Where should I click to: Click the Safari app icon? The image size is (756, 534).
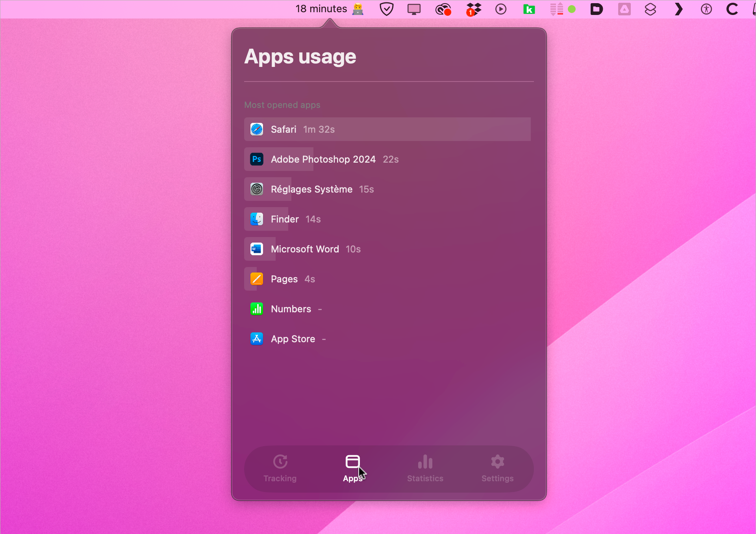point(257,130)
